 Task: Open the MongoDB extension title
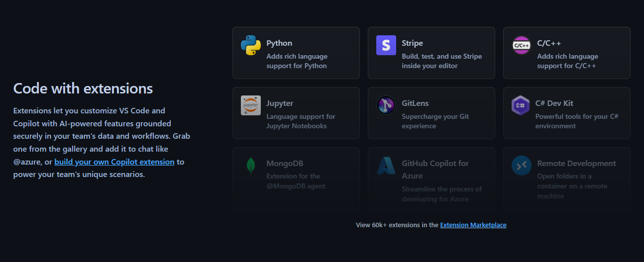tap(285, 164)
